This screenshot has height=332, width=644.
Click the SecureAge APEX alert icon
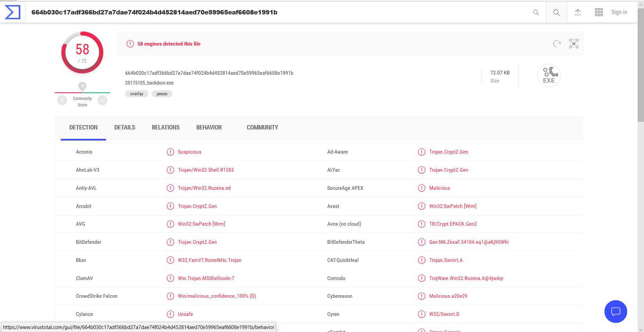pos(422,188)
